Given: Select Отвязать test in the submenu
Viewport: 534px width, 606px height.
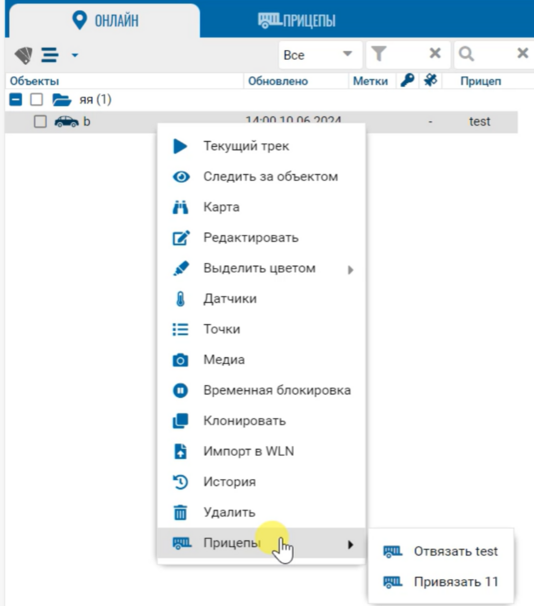Looking at the screenshot, I should [x=441, y=551].
